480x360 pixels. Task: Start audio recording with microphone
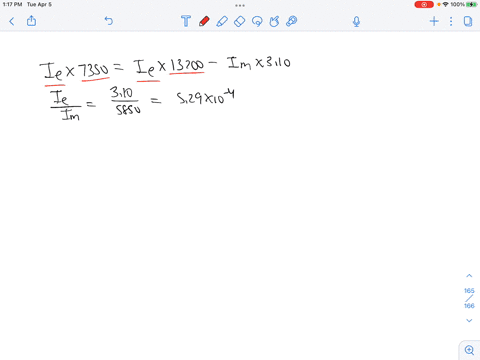click(x=356, y=22)
